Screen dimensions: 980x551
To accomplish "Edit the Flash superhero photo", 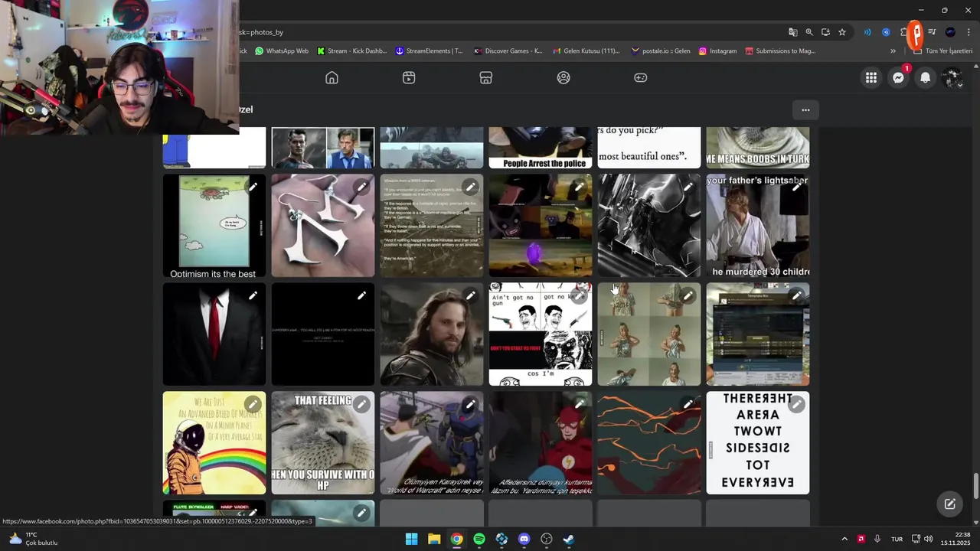I will 579,404.
